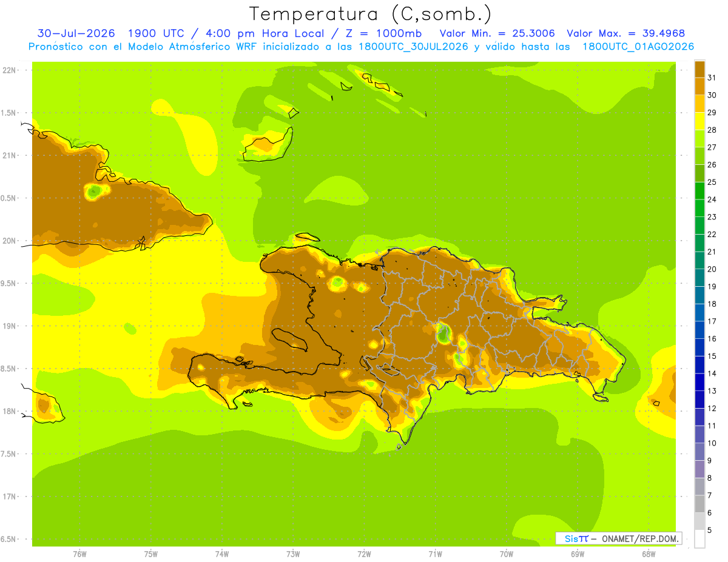Click the "75W" longitude label

(x=151, y=554)
